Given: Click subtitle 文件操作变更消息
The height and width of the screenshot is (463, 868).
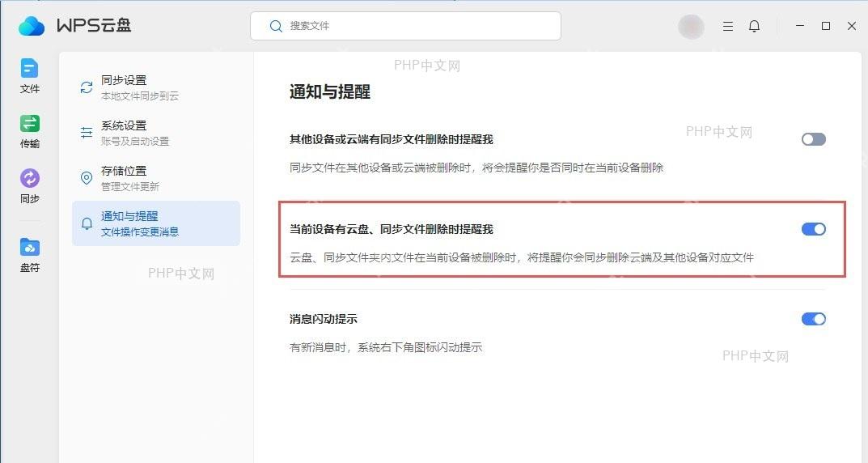Looking at the screenshot, I should (139, 232).
